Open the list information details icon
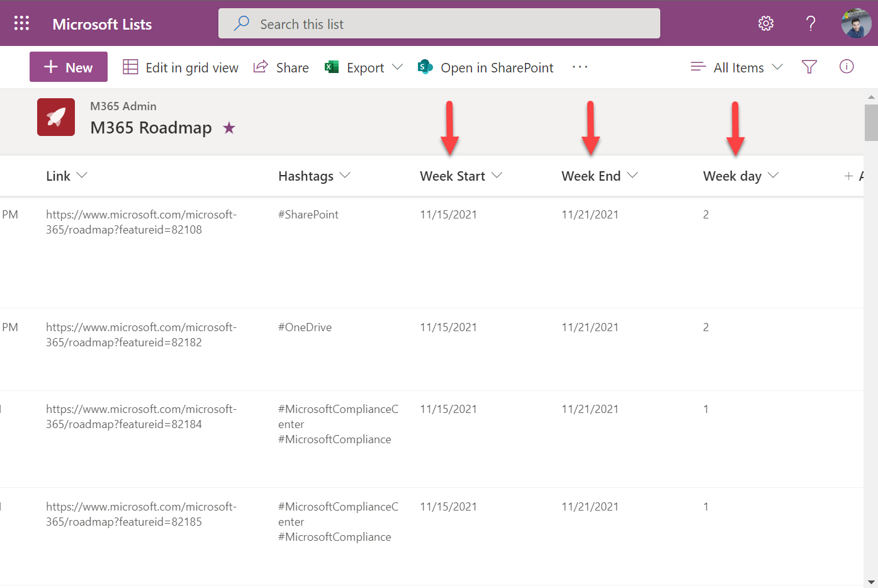Viewport: 878px width, 588px height. pyautogui.click(x=847, y=67)
